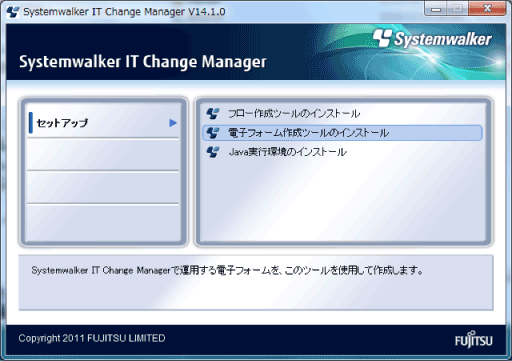
Task: Click the Systemwalker IT Change Manager banner heading
Action: coord(143,62)
